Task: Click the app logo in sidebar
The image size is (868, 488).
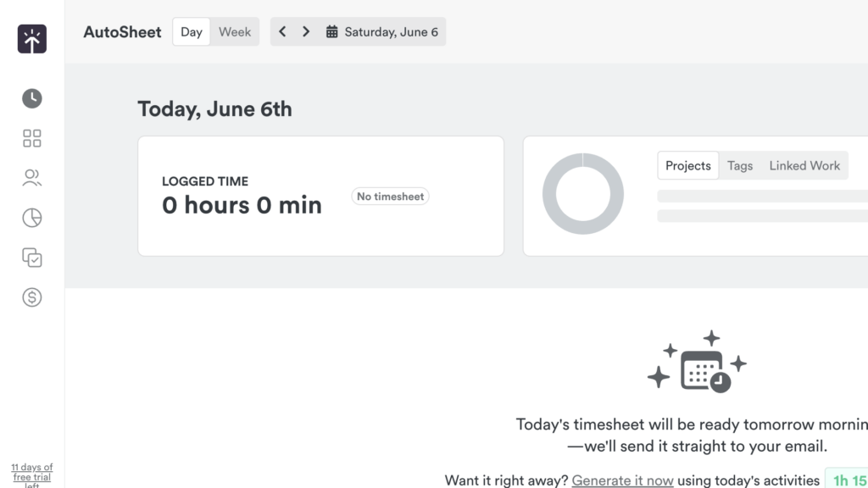Action: (32, 39)
